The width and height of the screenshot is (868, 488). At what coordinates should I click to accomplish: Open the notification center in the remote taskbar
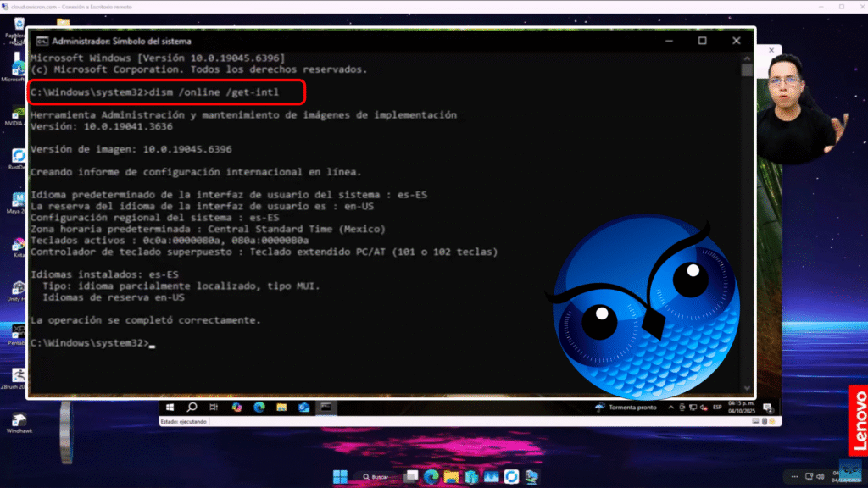768,408
